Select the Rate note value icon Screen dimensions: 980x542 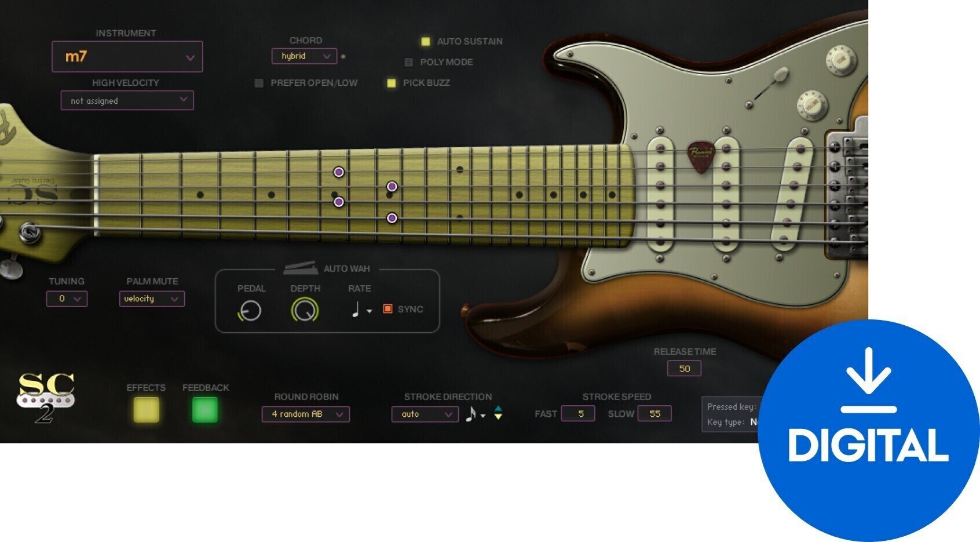pos(357,309)
